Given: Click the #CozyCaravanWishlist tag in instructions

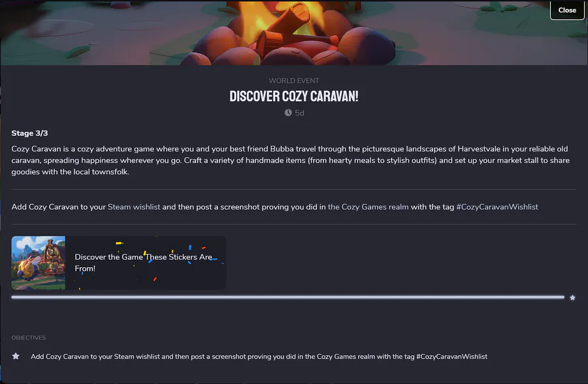Looking at the screenshot, I should pos(497,206).
